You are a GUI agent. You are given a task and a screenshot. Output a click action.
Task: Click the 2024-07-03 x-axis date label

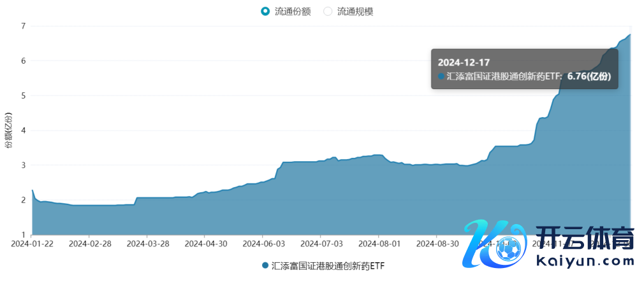pyautogui.click(x=321, y=243)
